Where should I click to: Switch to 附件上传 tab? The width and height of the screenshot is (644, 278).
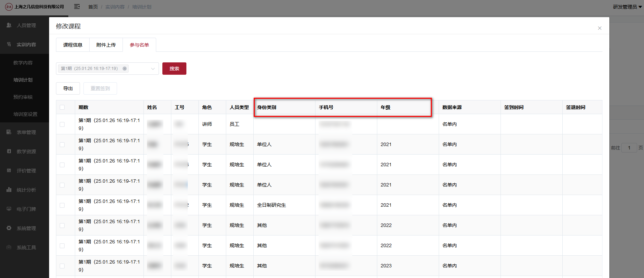click(106, 45)
